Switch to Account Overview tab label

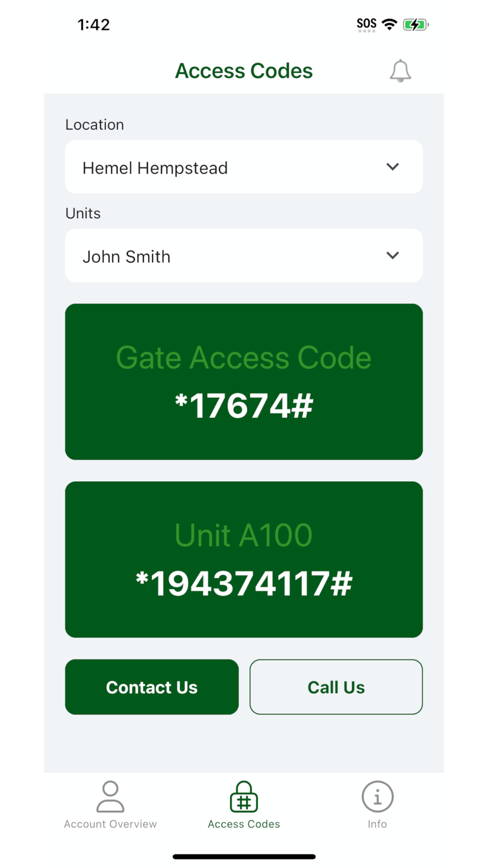pyautogui.click(x=110, y=824)
